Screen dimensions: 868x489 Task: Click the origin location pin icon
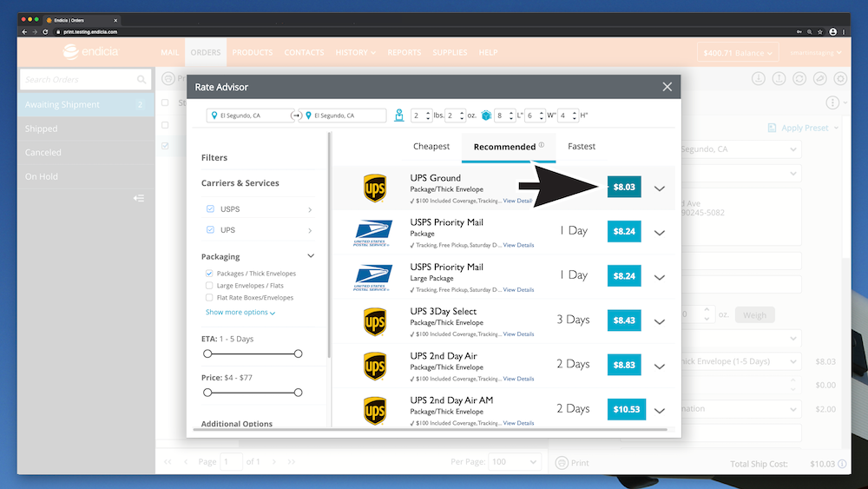click(x=214, y=116)
